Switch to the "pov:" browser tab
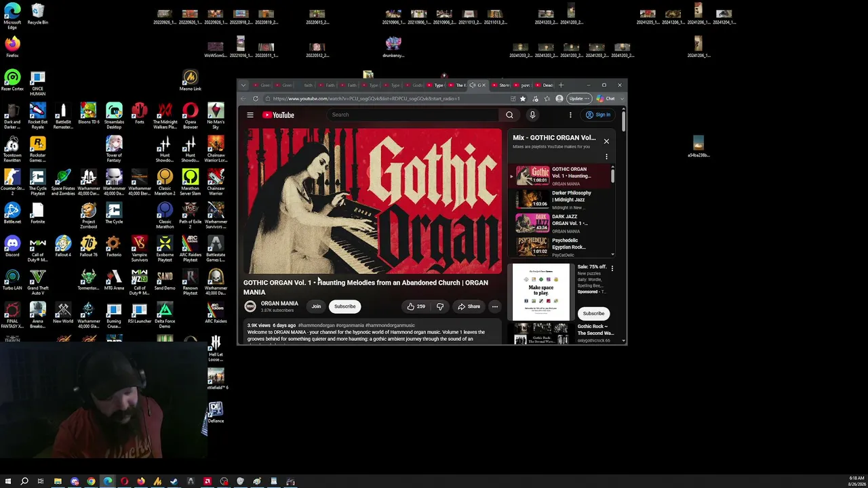The image size is (868, 488). pyautogui.click(x=522, y=85)
